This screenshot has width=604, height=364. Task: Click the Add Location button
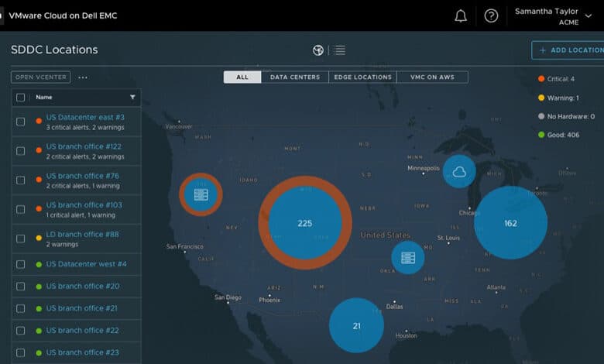(568, 50)
